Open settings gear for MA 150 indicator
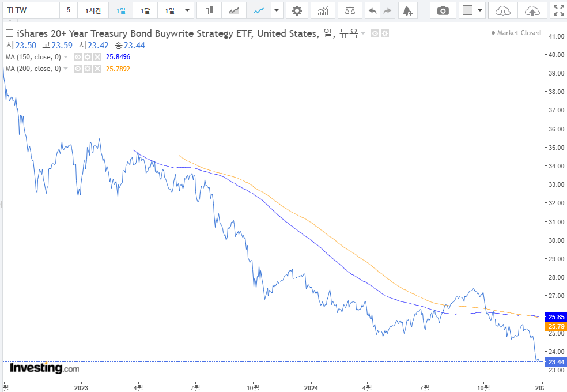This screenshot has height=392, width=567. pyautogui.click(x=88, y=57)
